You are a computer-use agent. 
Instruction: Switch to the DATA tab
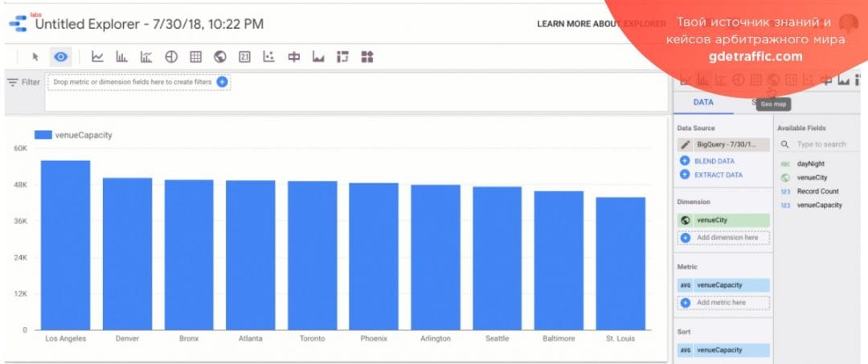tap(703, 102)
